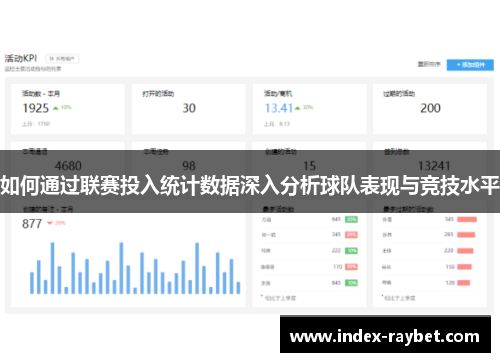Click the 877 value above the chart

[32, 224]
